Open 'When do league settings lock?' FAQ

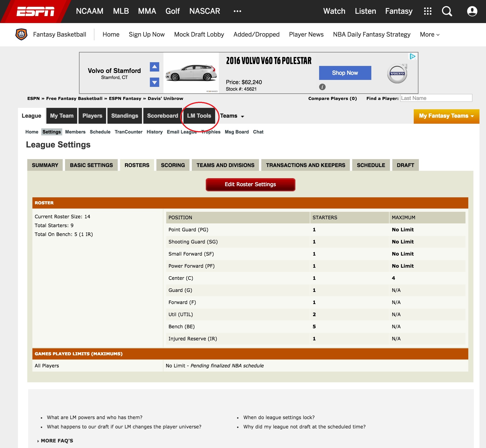tap(279, 417)
